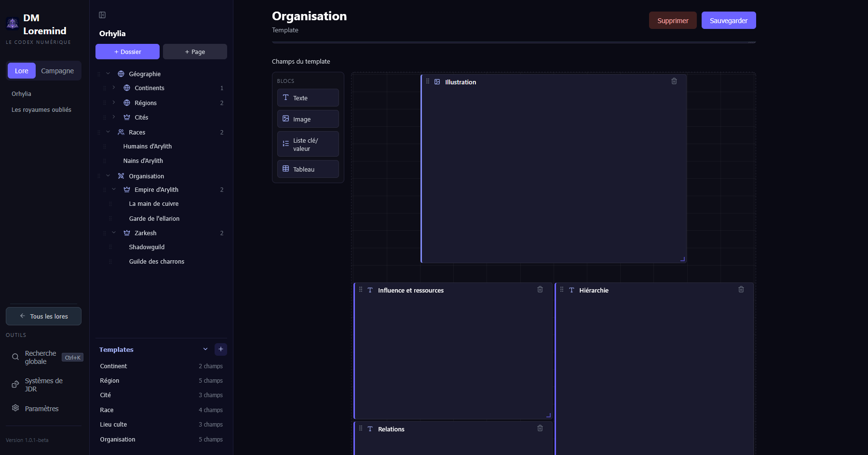Collapse the Empire d'Arylith folder
The width and height of the screenshot is (868, 455).
[114, 189]
